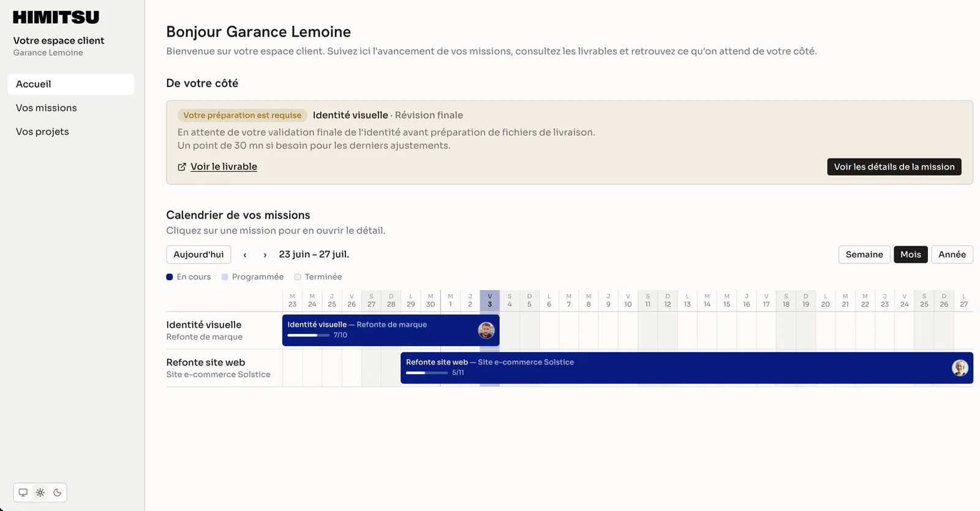Open Refonte site web mission bar
The width and height of the screenshot is (980, 511).
(x=687, y=368)
